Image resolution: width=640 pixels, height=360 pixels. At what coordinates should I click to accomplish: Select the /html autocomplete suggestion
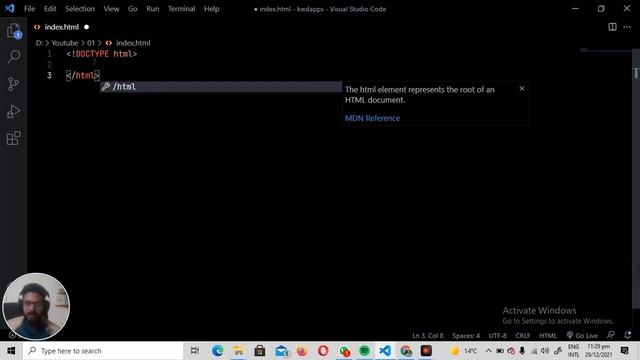point(221,87)
